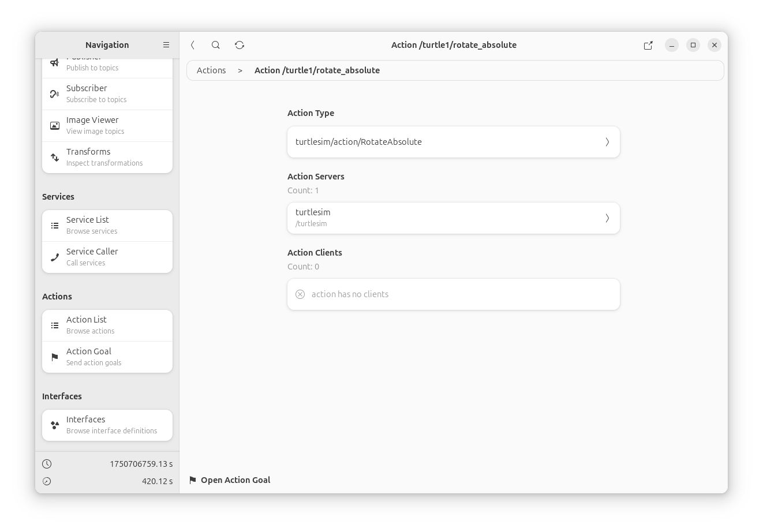
Task: Click the flag icon next to Open Action Goal
Action: [x=193, y=480]
